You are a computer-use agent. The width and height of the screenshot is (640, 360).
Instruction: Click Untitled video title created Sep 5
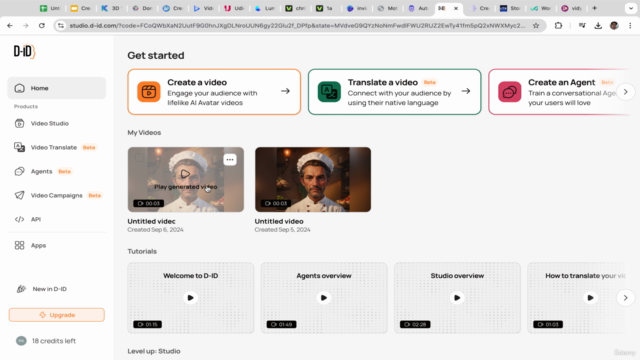pos(279,221)
